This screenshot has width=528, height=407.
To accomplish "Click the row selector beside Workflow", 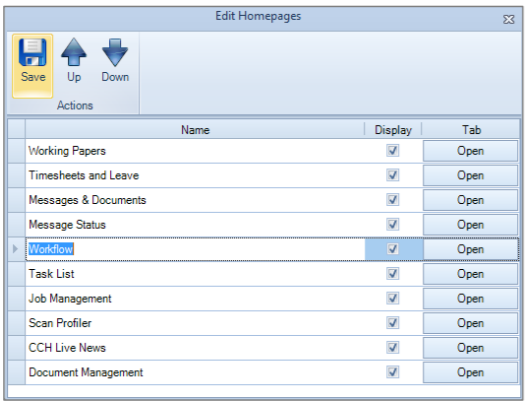I will pyautogui.click(x=16, y=249).
